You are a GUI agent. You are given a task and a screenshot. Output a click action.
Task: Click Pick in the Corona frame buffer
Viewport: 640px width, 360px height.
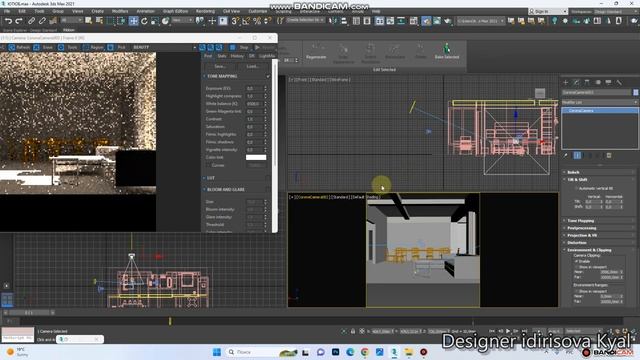pyautogui.click(x=117, y=47)
